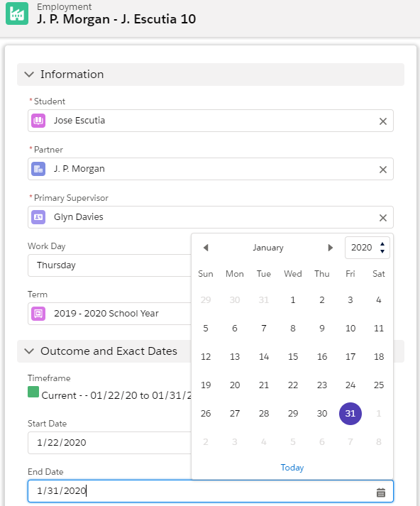Click the contact icon beside Glyn Davies

click(x=38, y=217)
